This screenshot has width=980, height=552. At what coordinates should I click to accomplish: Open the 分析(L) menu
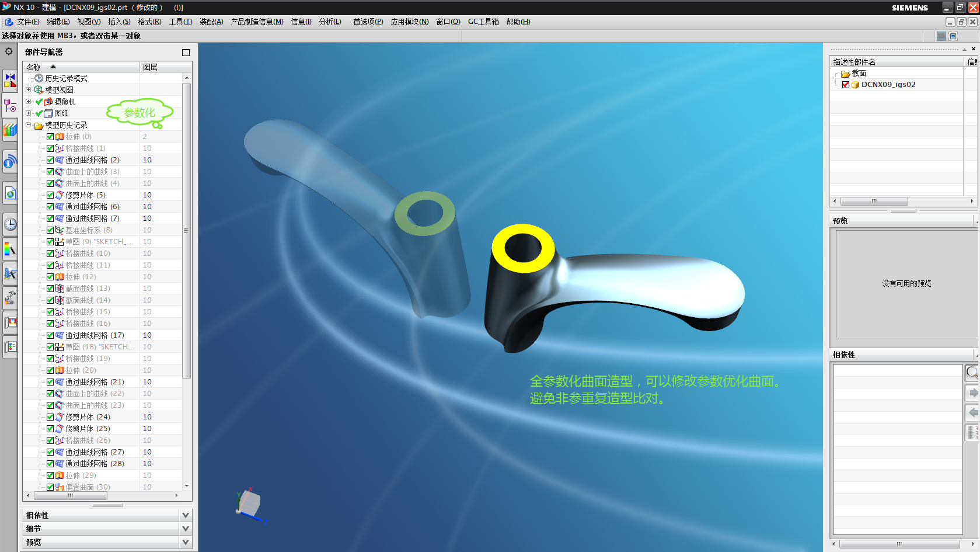pos(330,22)
